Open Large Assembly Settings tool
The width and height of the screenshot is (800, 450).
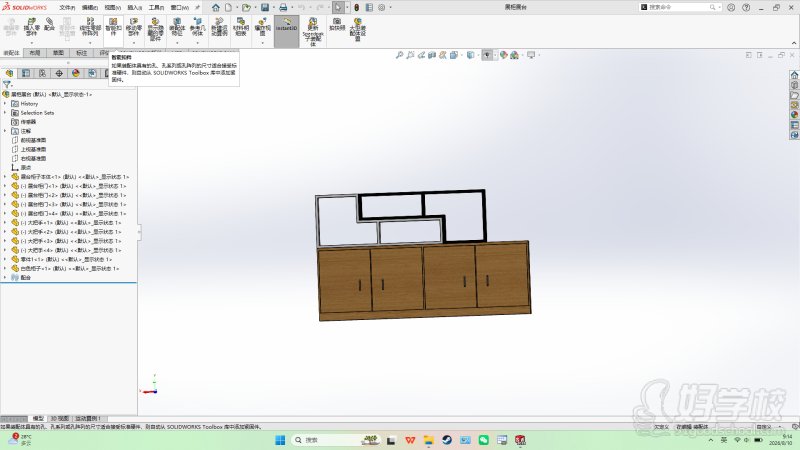click(358, 30)
